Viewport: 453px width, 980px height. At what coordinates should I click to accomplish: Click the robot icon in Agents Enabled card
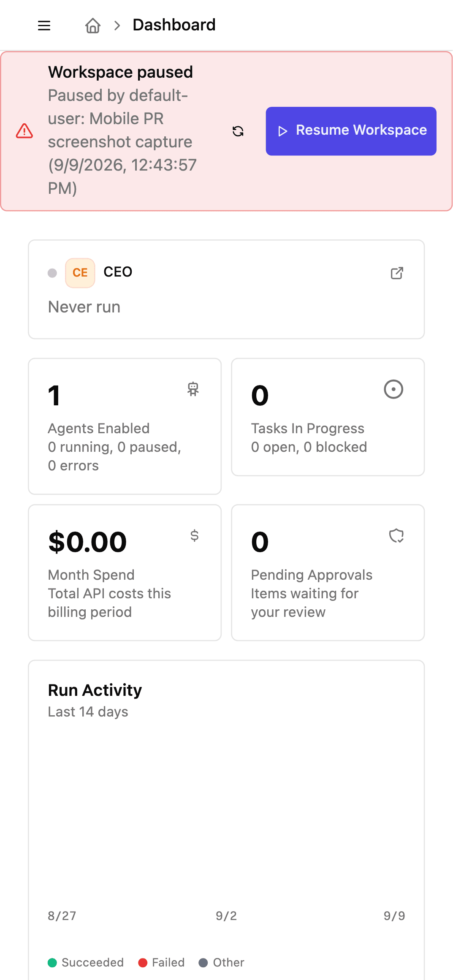coord(193,389)
